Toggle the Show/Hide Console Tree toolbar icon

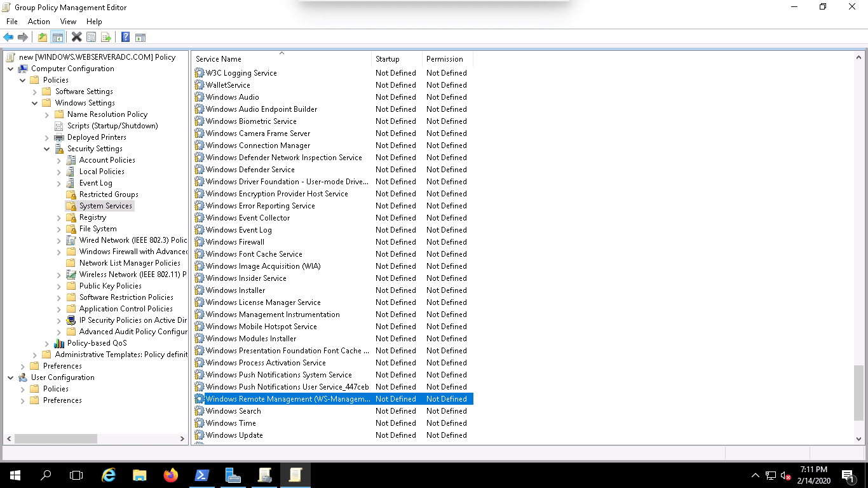[x=57, y=37]
